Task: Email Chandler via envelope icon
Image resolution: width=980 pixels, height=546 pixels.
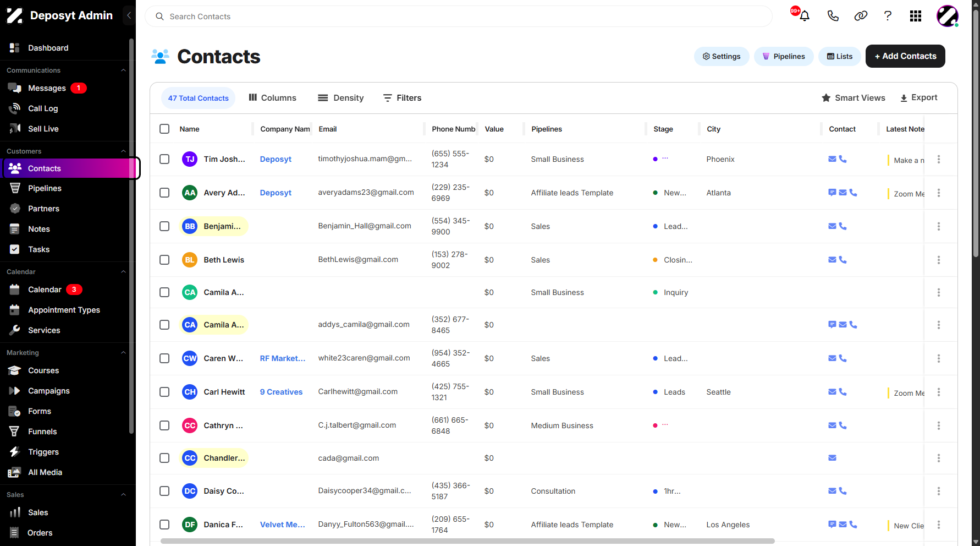Action: click(x=832, y=458)
